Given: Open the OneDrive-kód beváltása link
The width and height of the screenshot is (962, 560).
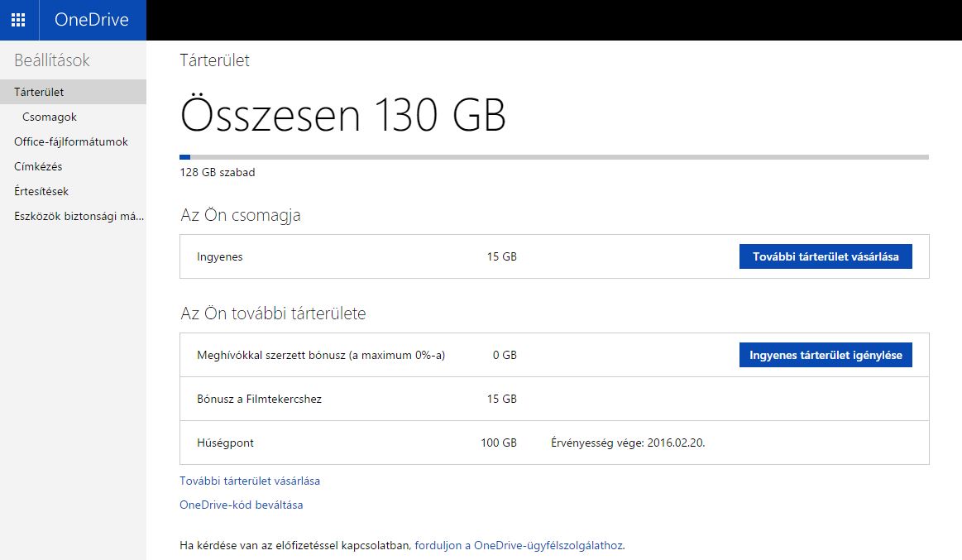Looking at the screenshot, I should [x=241, y=505].
